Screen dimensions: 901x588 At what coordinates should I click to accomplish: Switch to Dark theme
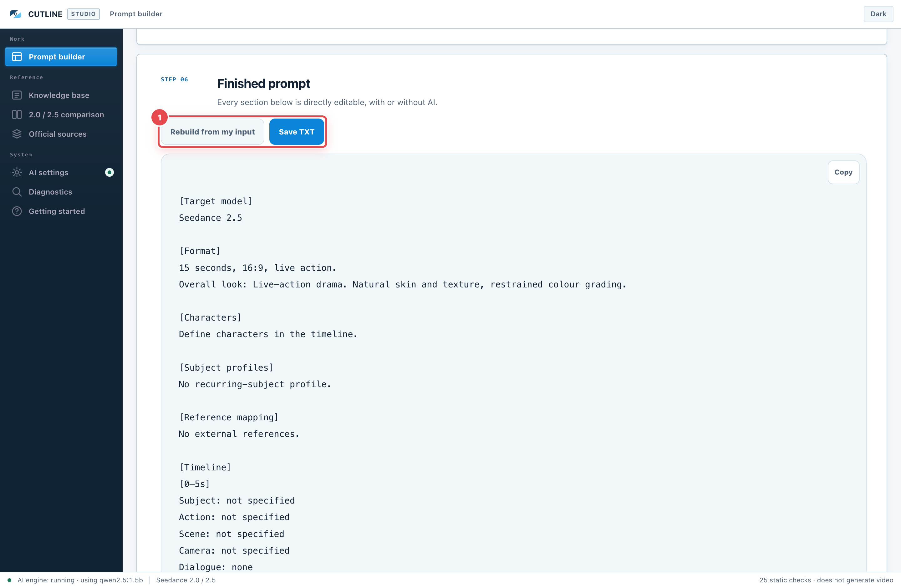(x=878, y=14)
